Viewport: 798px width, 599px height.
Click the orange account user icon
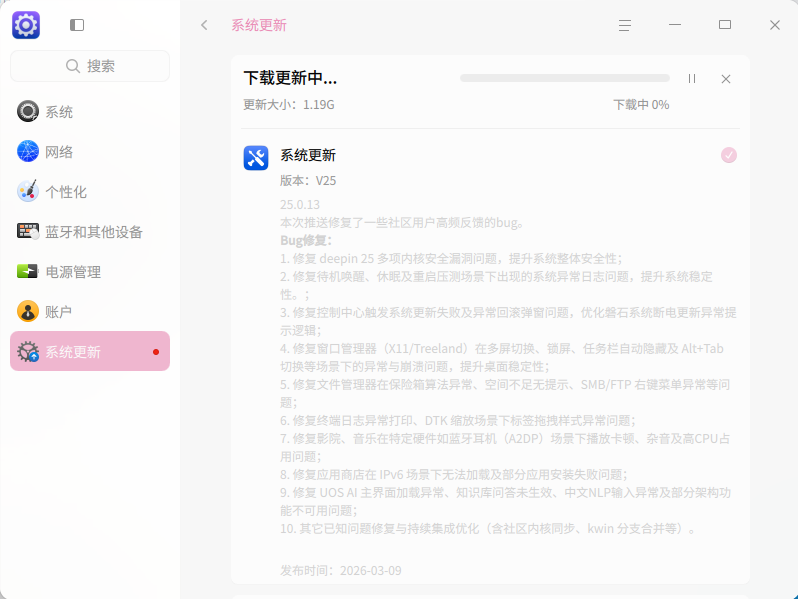[x=27, y=311]
